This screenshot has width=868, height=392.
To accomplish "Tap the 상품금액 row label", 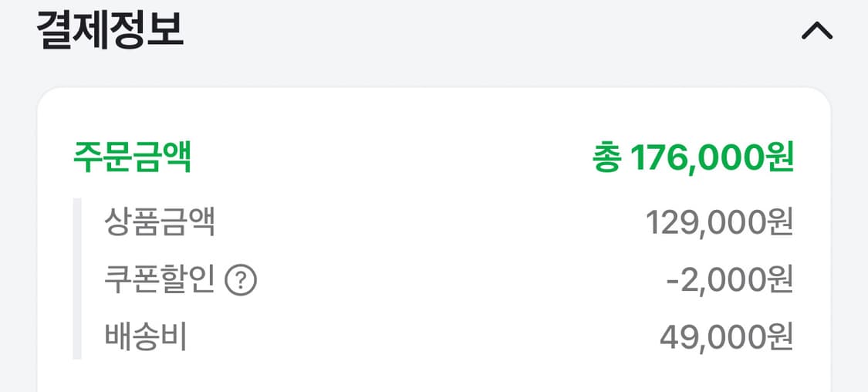I will [160, 223].
